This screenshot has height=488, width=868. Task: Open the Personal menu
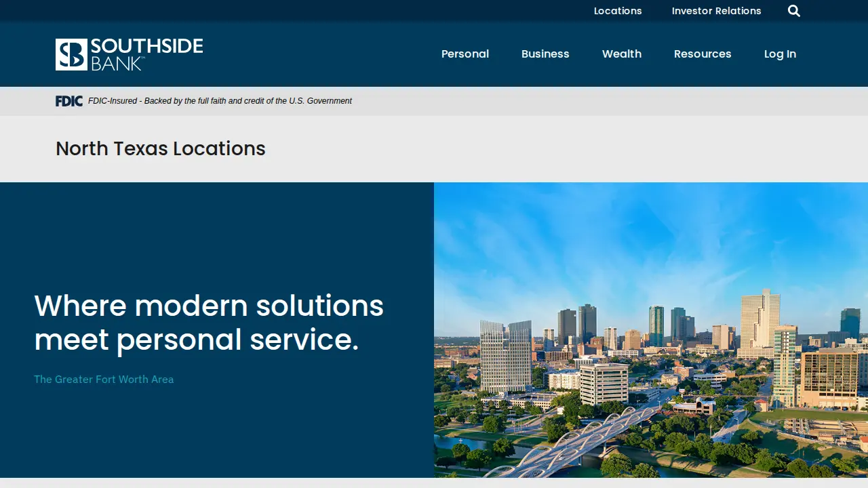tap(465, 54)
